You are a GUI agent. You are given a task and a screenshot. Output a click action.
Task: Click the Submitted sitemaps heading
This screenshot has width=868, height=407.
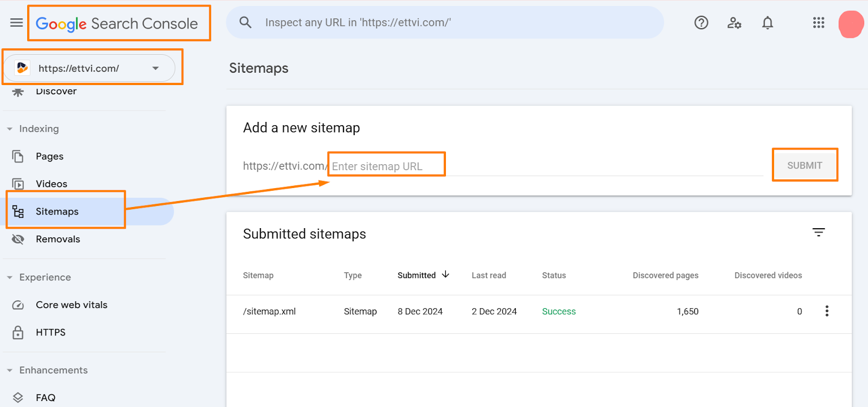304,234
